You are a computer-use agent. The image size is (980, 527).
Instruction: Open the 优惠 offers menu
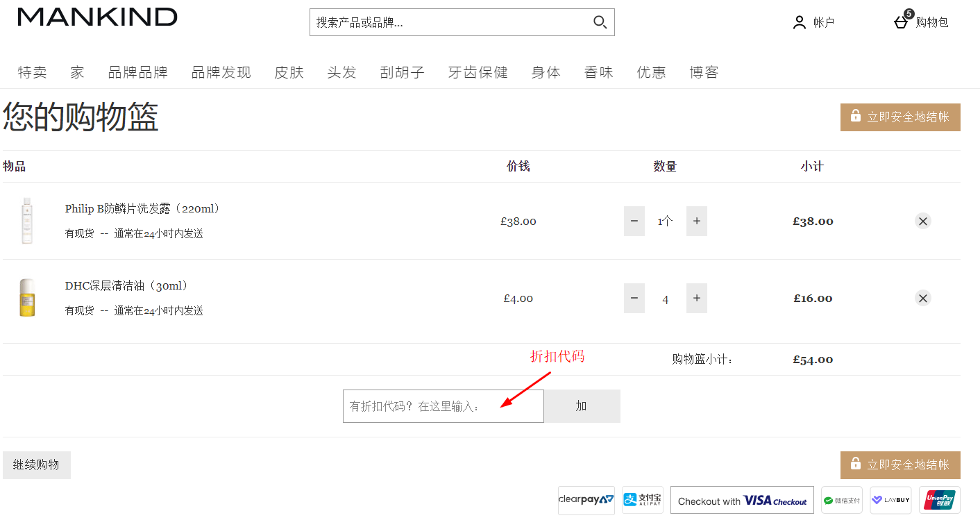pyautogui.click(x=652, y=72)
